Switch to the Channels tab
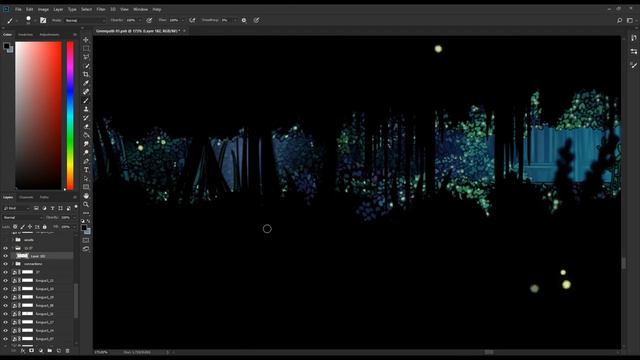 [x=26, y=197]
